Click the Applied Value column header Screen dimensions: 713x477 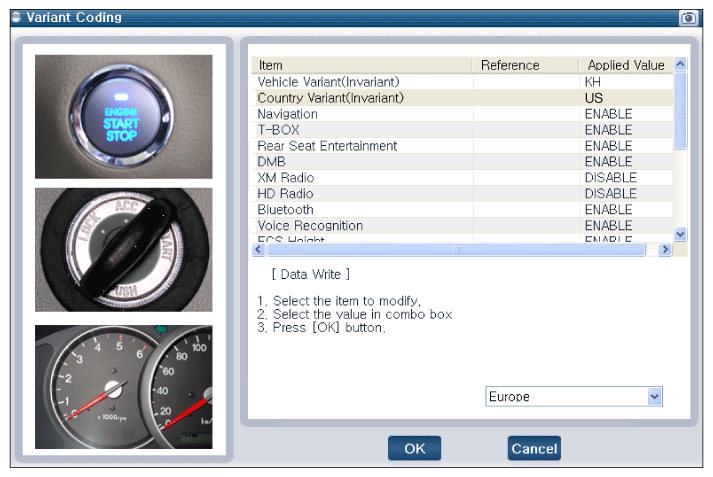tap(626, 65)
